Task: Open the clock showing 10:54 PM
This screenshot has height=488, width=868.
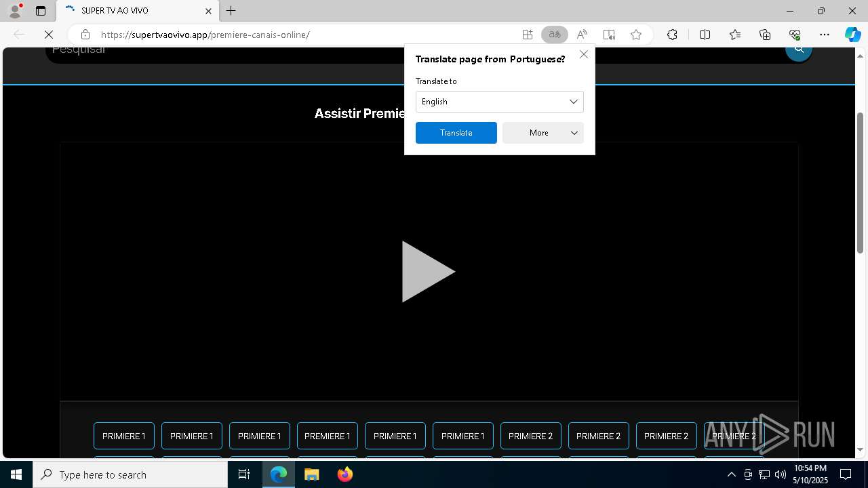Action: tap(810, 474)
